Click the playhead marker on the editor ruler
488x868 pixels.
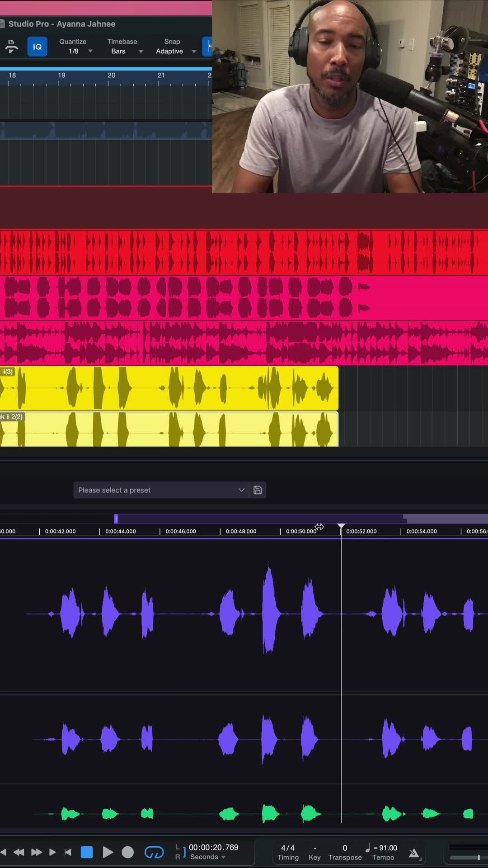[x=341, y=526]
